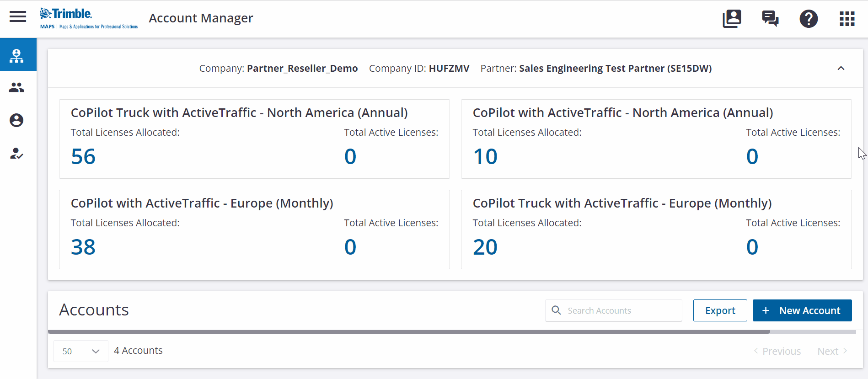This screenshot has width=868, height=379.
Task: Open the hamburger navigation menu
Action: tap(18, 17)
